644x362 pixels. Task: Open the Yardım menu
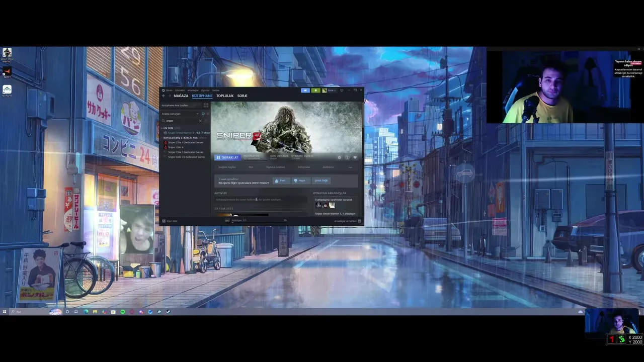tap(215, 90)
